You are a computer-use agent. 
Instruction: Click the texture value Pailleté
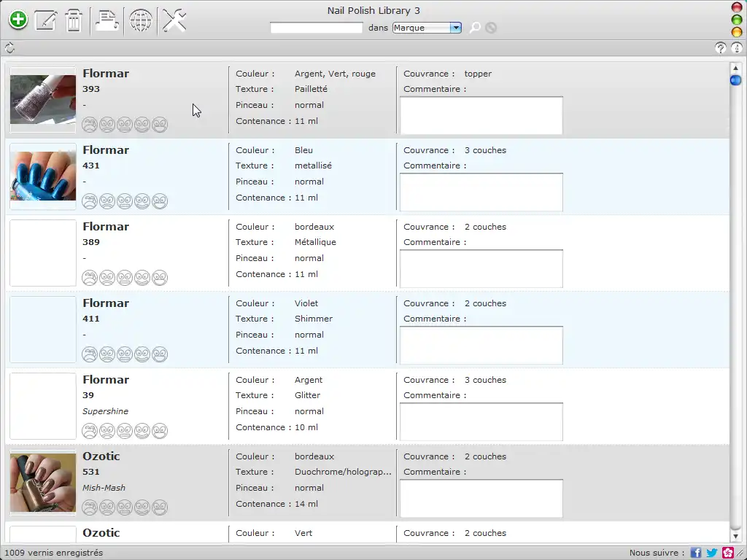(x=311, y=89)
